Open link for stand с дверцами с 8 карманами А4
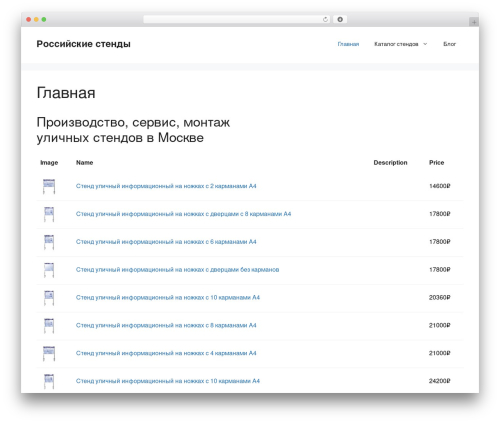This screenshot has width=500, height=423. click(x=183, y=214)
